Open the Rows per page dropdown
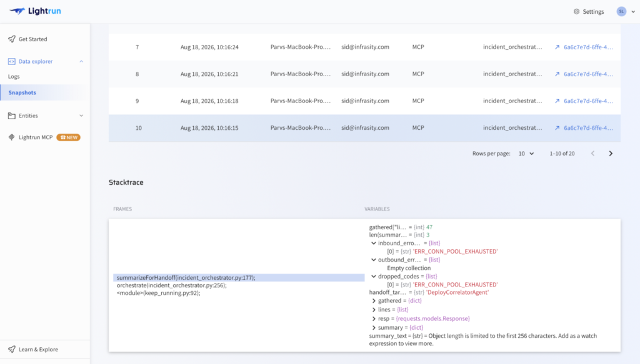The width and height of the screenshot is (640, 364). [526, 154]
